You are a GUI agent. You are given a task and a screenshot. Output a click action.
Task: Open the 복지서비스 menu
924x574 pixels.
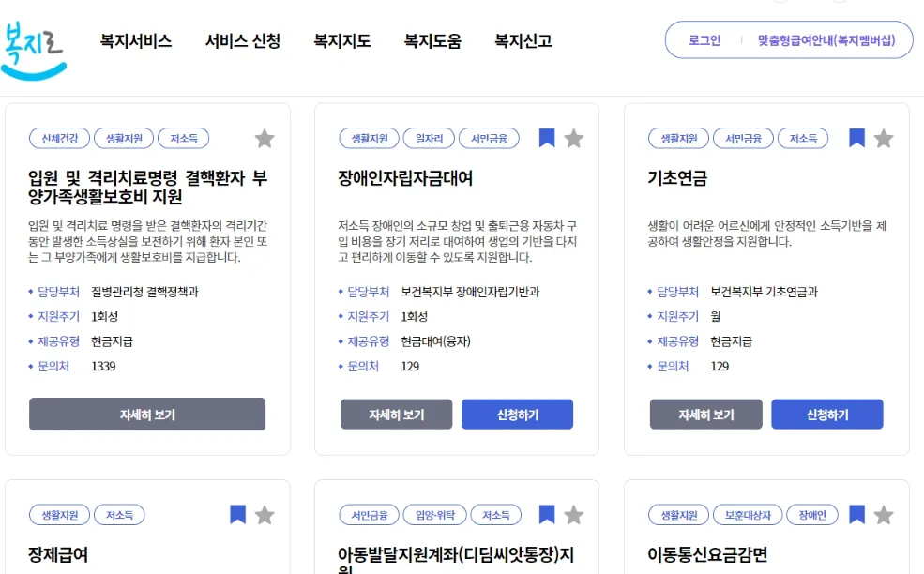pos(136,41)
